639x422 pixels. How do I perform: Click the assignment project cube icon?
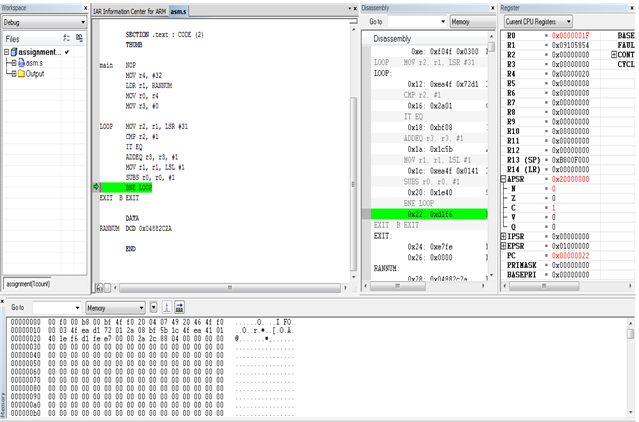click(x=14, y=52)
